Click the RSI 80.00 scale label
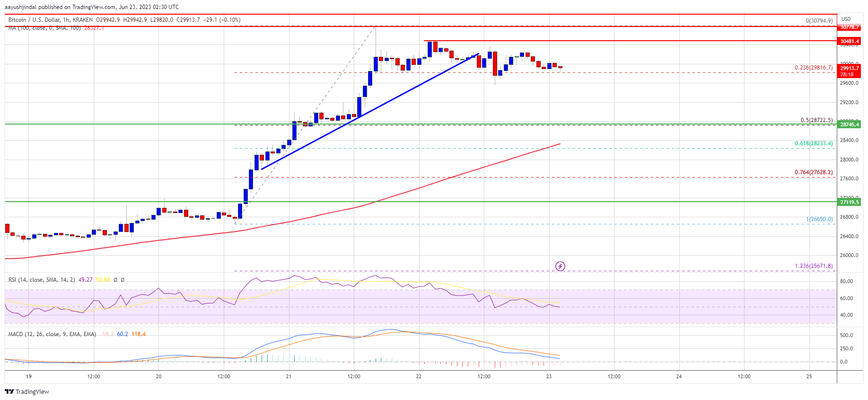868x400 pixels. (846, 281)
